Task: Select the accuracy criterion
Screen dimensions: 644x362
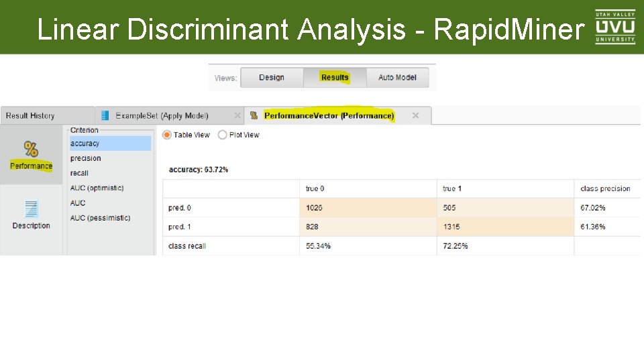Action: tap(111, 143)
